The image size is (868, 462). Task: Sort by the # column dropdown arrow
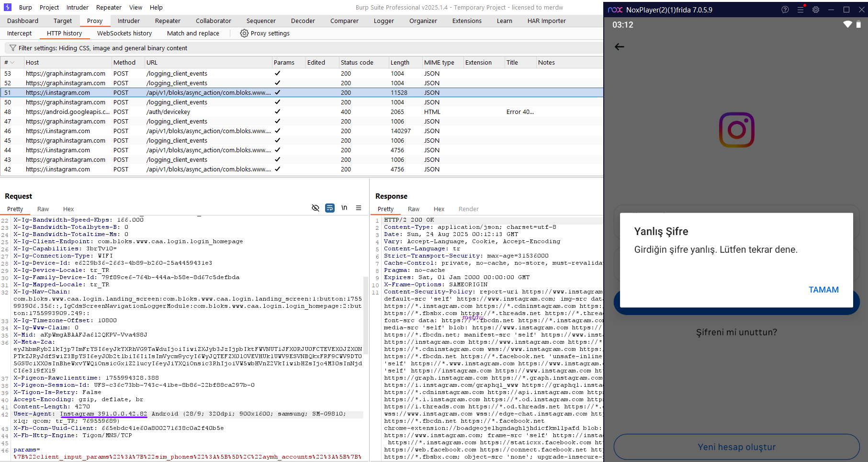click(x=12, y=62)
